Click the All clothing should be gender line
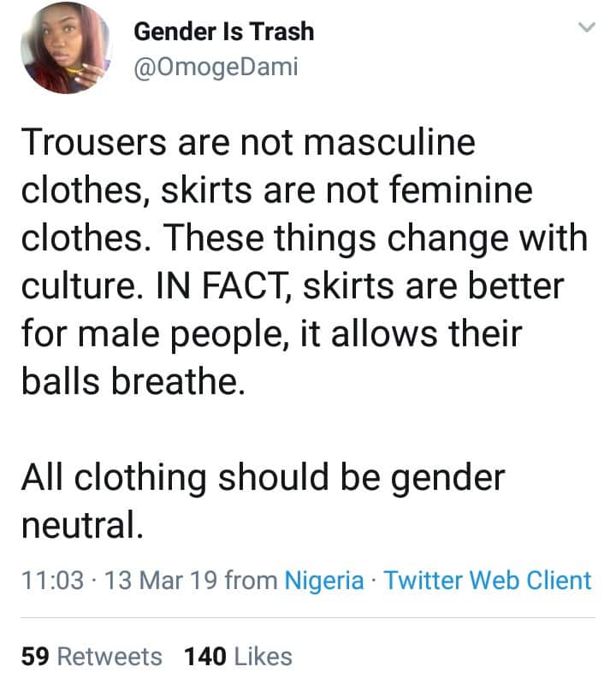 [262, 477]
